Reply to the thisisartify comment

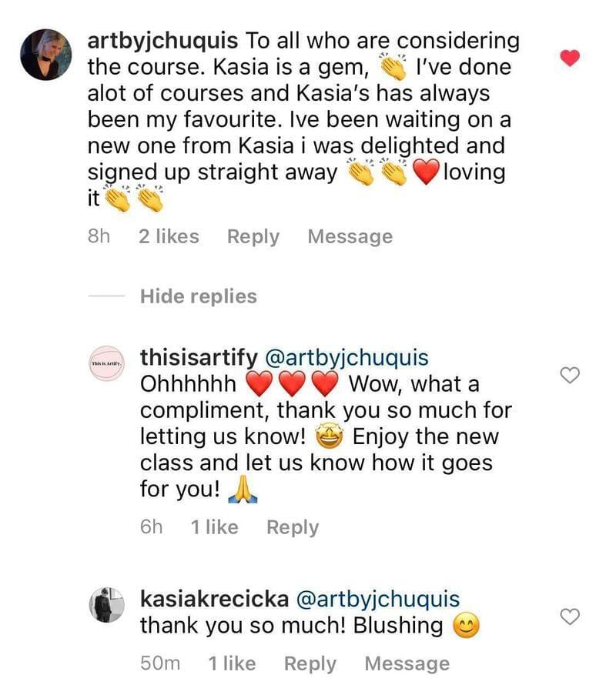click(292, 527)
